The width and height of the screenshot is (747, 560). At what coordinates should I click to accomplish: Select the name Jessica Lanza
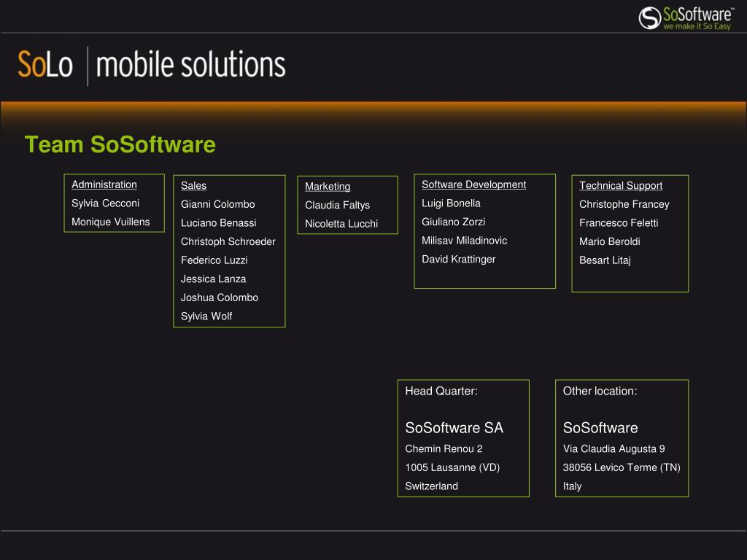pyautogui.click(x=213, y=279)
